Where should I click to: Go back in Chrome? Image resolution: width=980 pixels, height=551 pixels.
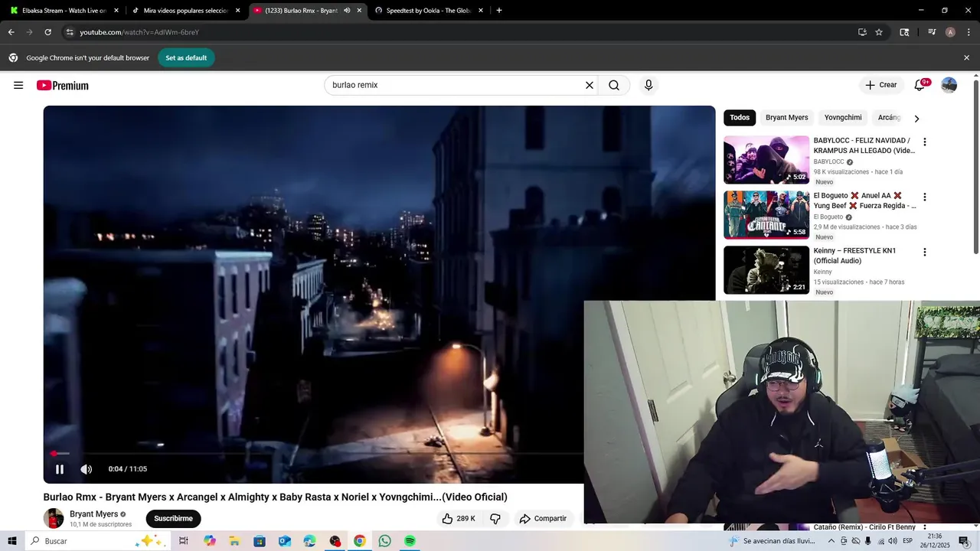coord(11,32)
